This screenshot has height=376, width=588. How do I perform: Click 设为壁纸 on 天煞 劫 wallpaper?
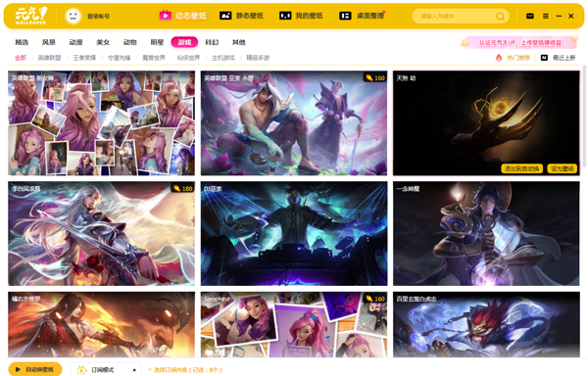coord(563,168)
